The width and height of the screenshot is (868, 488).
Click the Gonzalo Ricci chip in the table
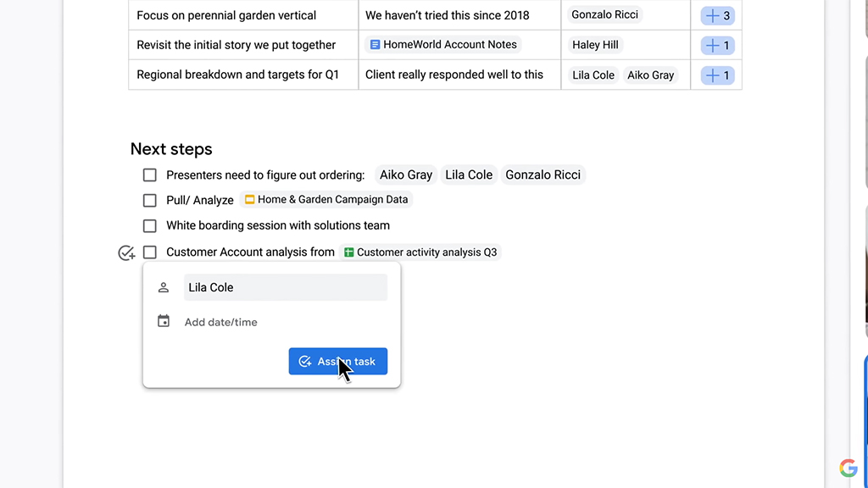click(604, 15)
